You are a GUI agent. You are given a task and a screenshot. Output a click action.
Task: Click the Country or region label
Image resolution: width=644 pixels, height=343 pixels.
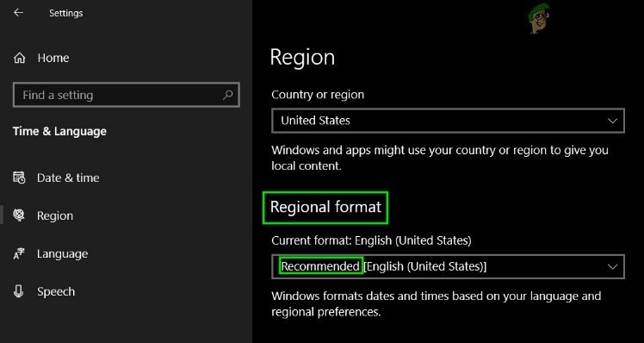tap(318, 95)
